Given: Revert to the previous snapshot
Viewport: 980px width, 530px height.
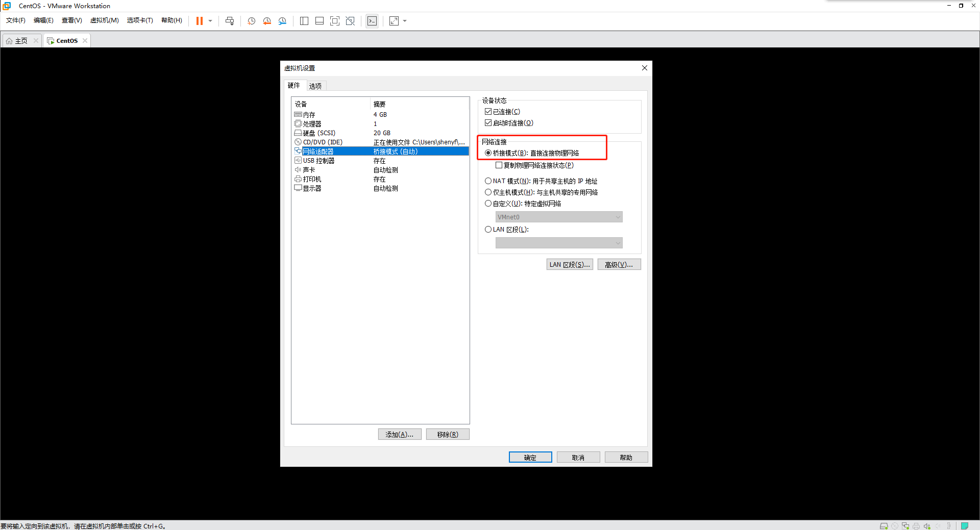Looking at the screenshot, I should [267, 21].
